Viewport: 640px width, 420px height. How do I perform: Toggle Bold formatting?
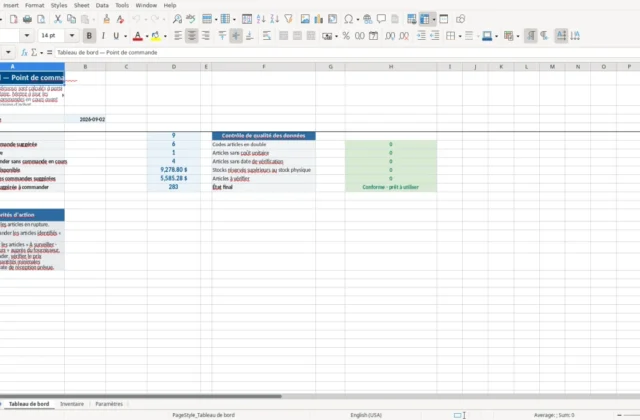tap(89, 36)
